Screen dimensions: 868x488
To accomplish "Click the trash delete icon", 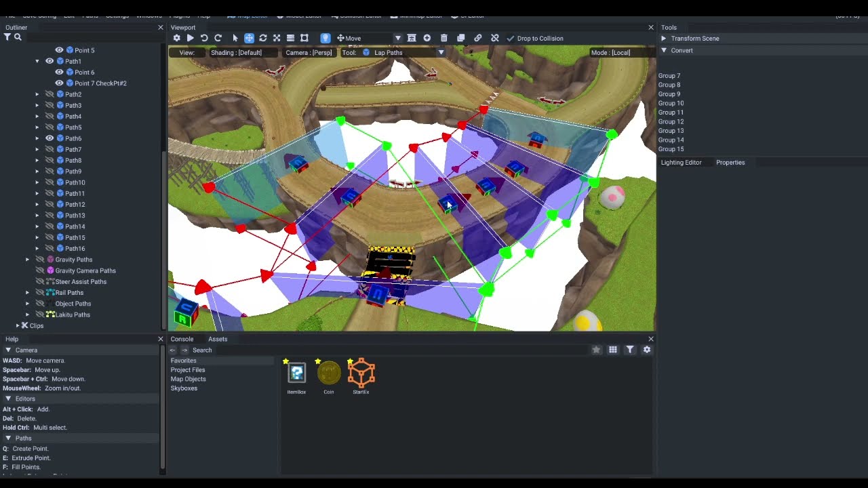I will 443,39.
